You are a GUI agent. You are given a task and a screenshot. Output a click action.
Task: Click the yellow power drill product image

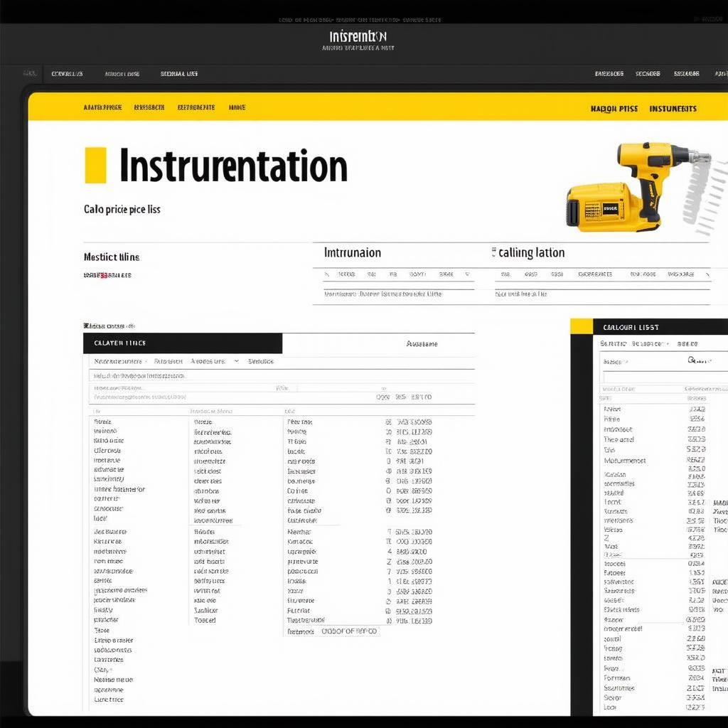click(636, 186)
